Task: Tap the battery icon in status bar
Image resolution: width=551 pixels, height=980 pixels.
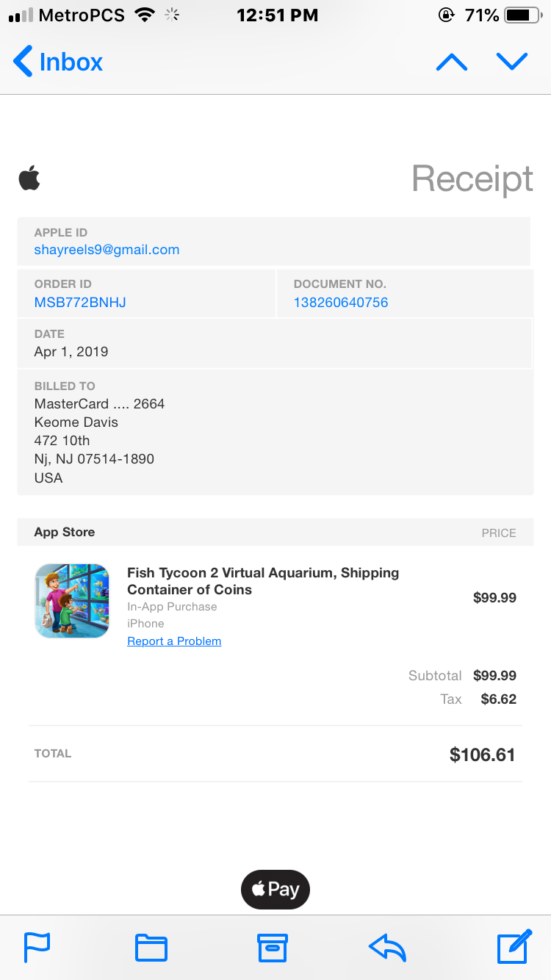Action: point(522,15)
